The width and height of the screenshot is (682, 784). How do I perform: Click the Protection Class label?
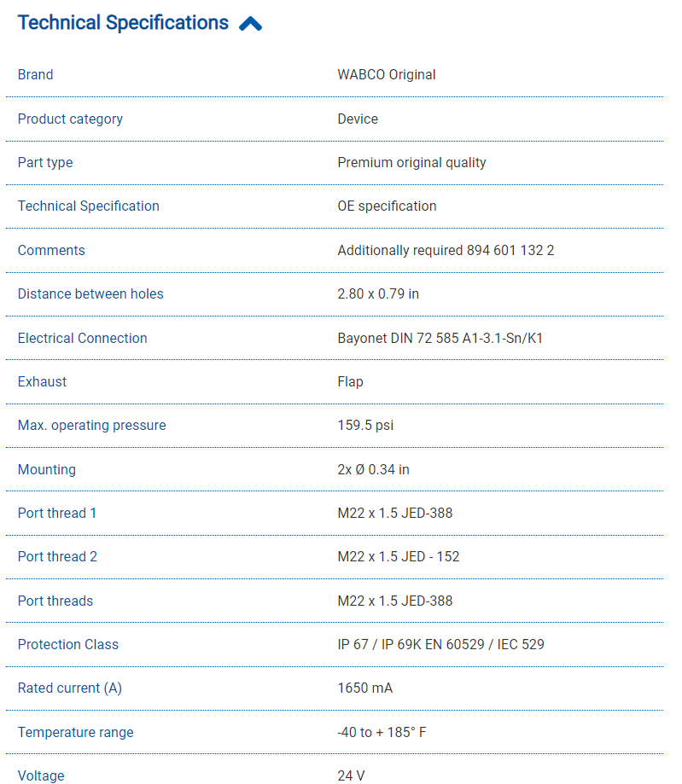pyautogui.click(x=68, y=645)
